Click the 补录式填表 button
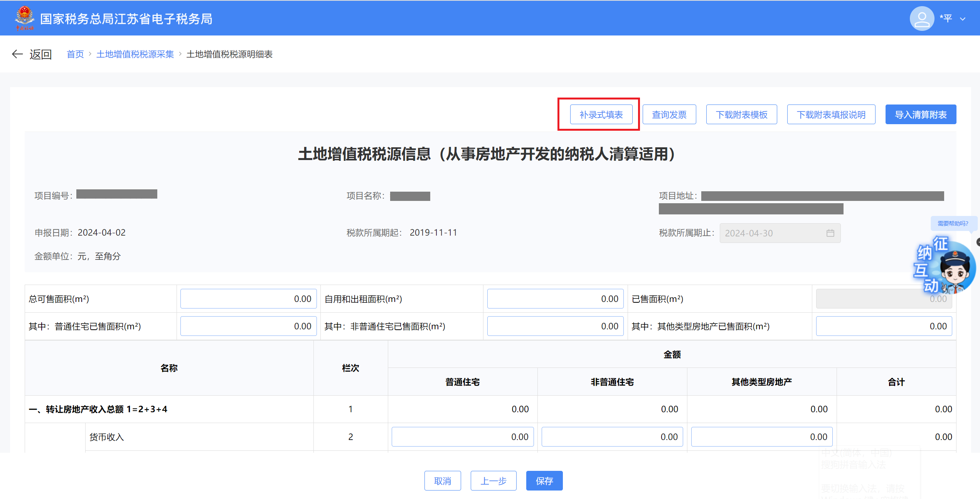 [601, 115]
